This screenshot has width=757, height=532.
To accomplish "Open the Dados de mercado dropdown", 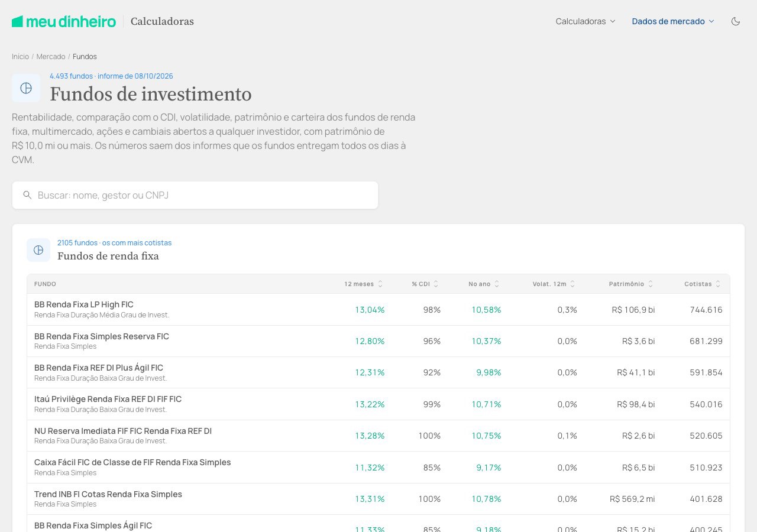I will tap(673, 21).
